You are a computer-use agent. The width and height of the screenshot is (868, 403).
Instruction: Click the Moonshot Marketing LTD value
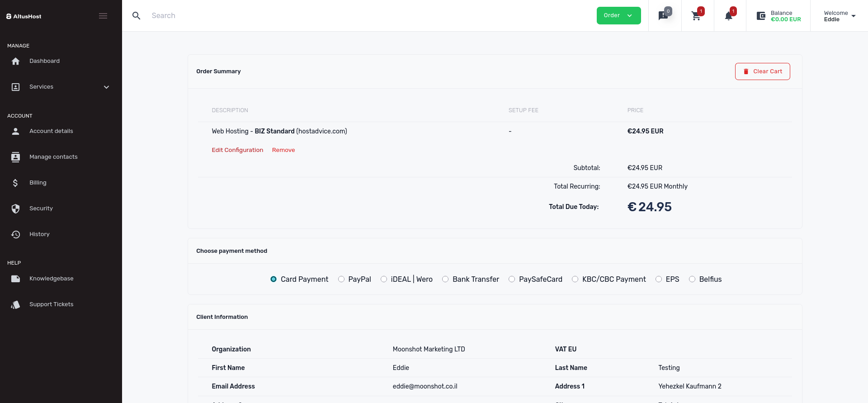coord(429,349)
